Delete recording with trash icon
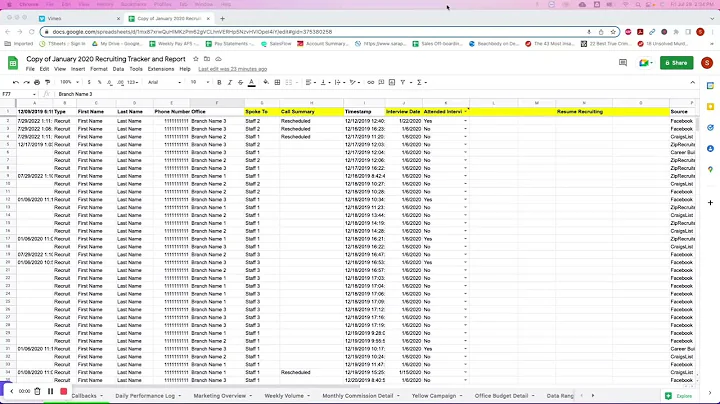The width and height of the screenshot is (720, 404). [x=37, y=391]
